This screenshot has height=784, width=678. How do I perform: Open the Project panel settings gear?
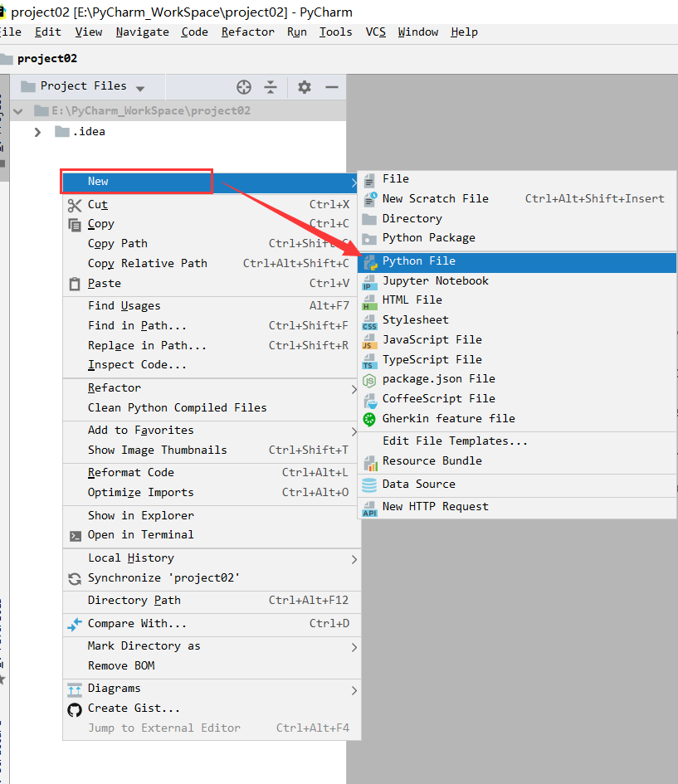305,87
